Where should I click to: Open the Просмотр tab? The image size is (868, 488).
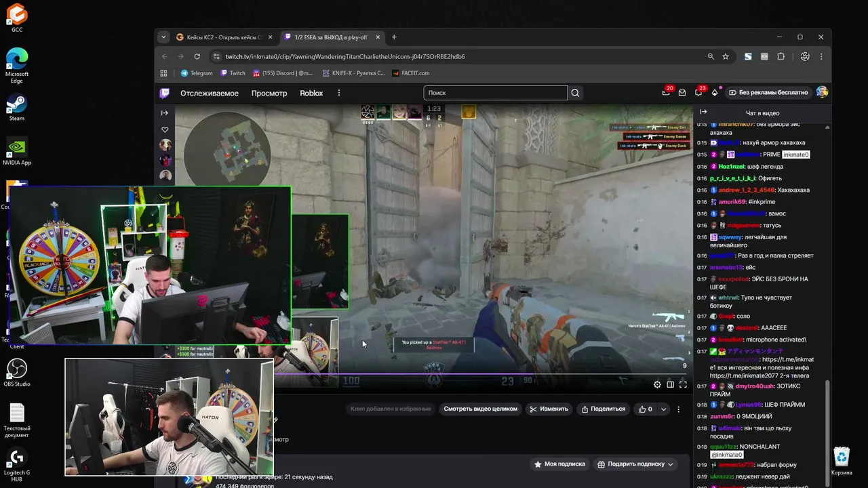[x=269, y=93]
